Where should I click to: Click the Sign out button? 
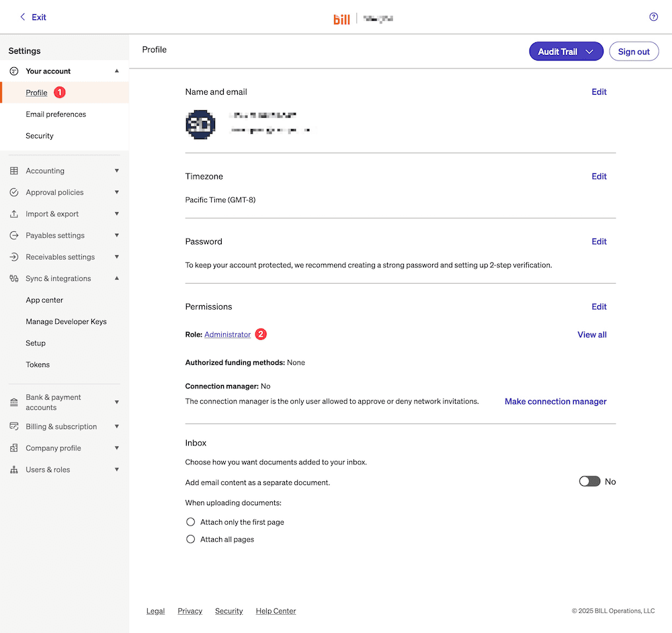click(x=634, y=51)
